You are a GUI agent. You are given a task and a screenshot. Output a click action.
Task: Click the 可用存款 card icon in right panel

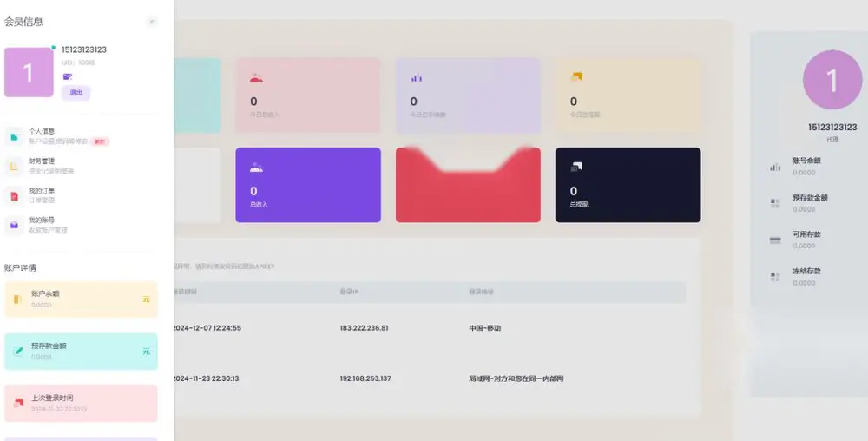[775, 240]
